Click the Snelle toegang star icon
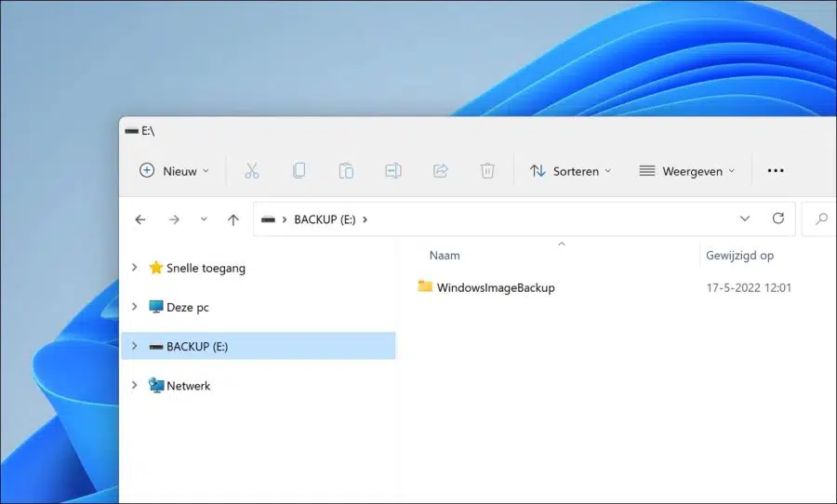The image size is (837, 504). [156, 267]
